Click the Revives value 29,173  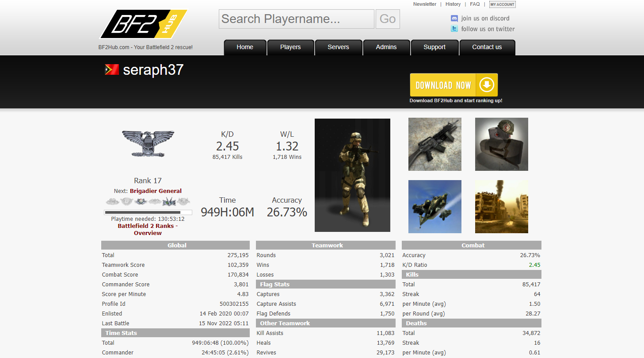pyautogui.click(x=386, y=353)
